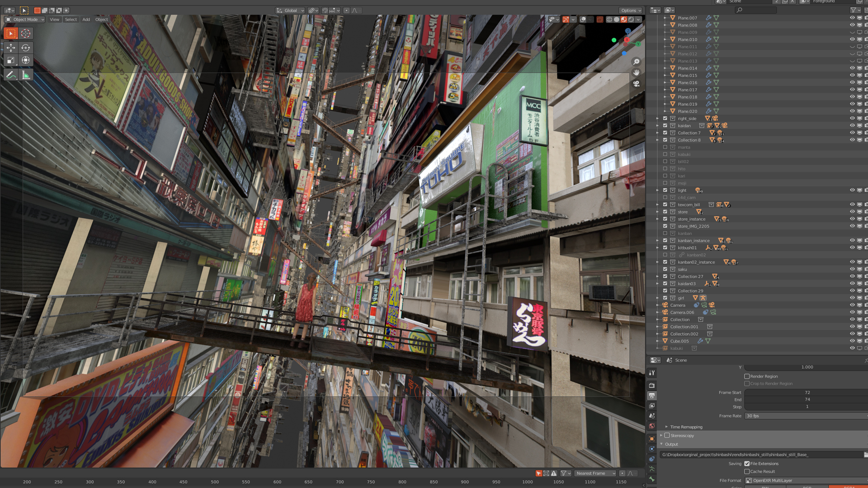Open the Object Constraints properties tab
The width and height of the screenshot is (868, 488).
pos(652,459)
